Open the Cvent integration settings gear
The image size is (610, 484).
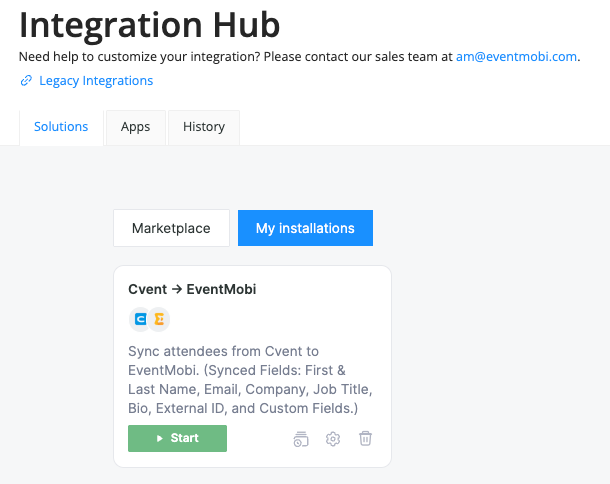333,439
